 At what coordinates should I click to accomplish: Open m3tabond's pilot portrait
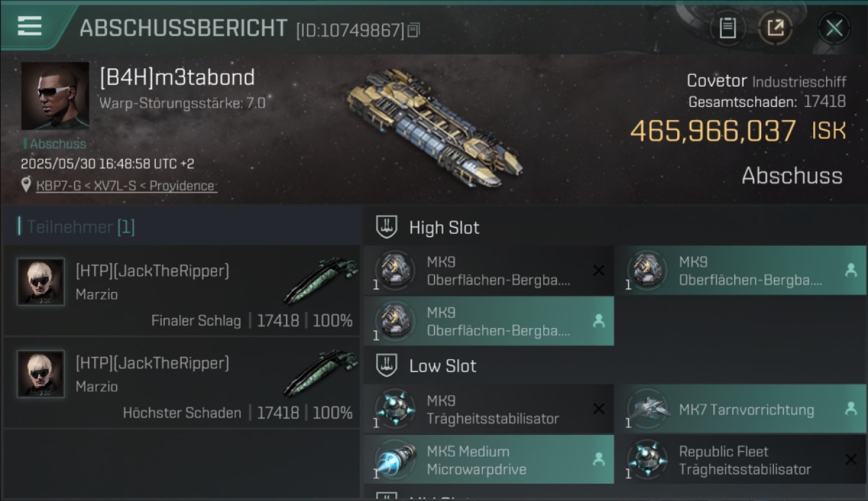pyautogui.click(x=55, y=96)
